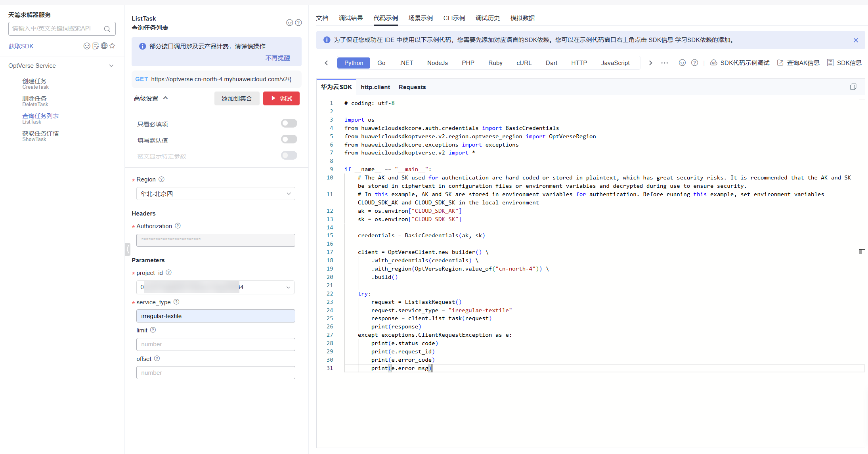The width and height of the screenshot is (868, 454).
Task: Select the http.client code tab
Action: pyautogui.click(x=375, y=87)
